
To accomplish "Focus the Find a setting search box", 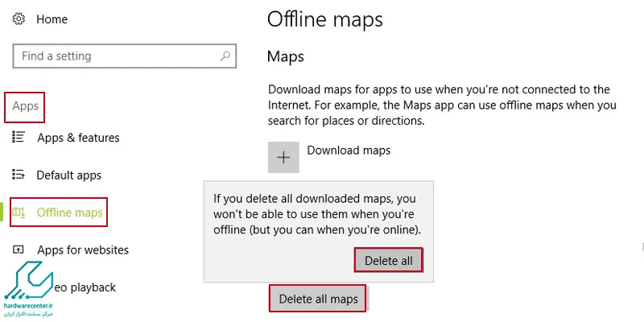I will (125, 56).
